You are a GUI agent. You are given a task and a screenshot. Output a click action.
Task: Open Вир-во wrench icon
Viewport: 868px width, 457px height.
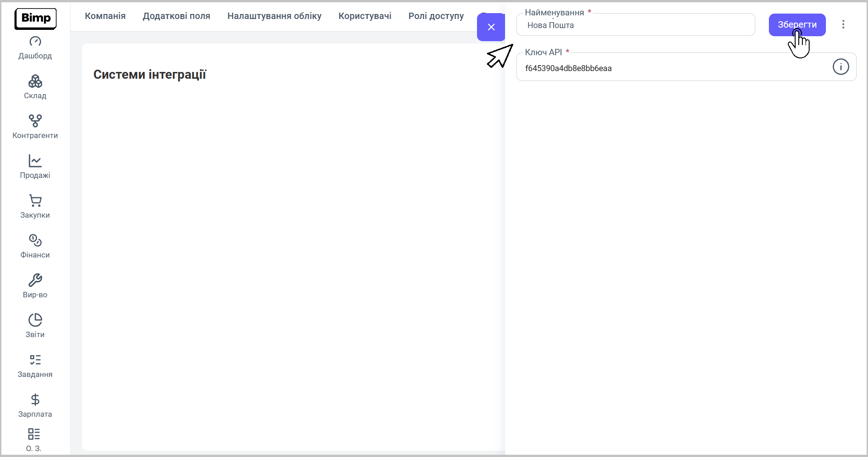35,281
